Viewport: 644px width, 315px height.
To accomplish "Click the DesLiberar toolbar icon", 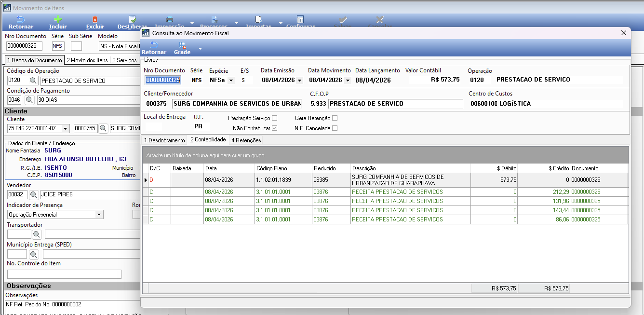I will (132, 20).
